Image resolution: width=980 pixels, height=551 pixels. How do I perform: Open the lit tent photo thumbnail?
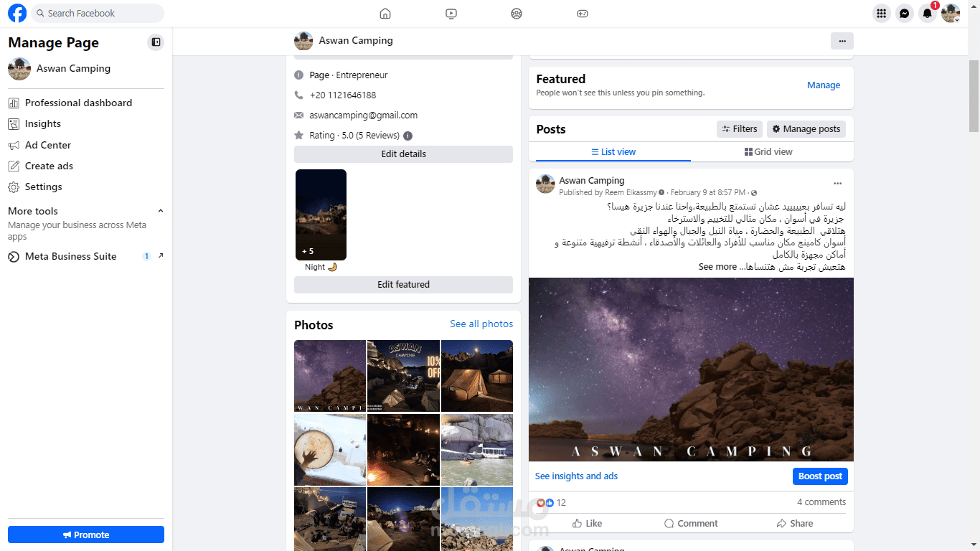tap(477, 376)
